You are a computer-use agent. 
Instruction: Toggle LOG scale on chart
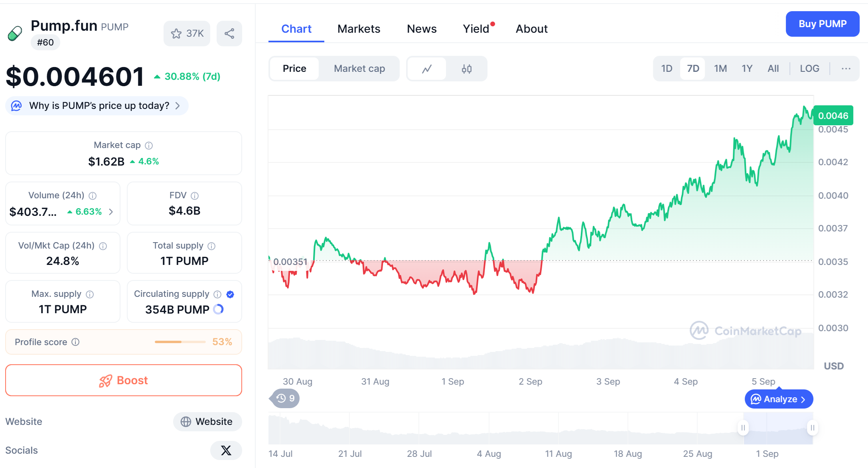[809, 69]
